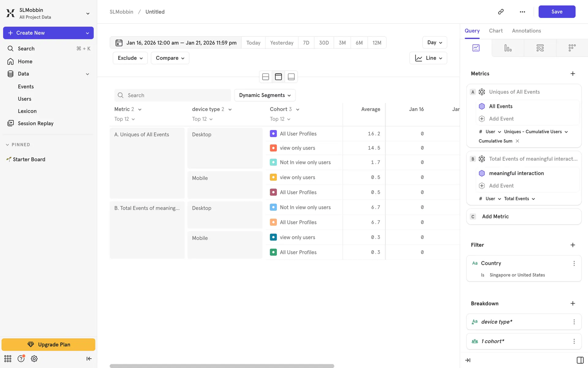Open the settings gear in sidebar

point(34,358)
